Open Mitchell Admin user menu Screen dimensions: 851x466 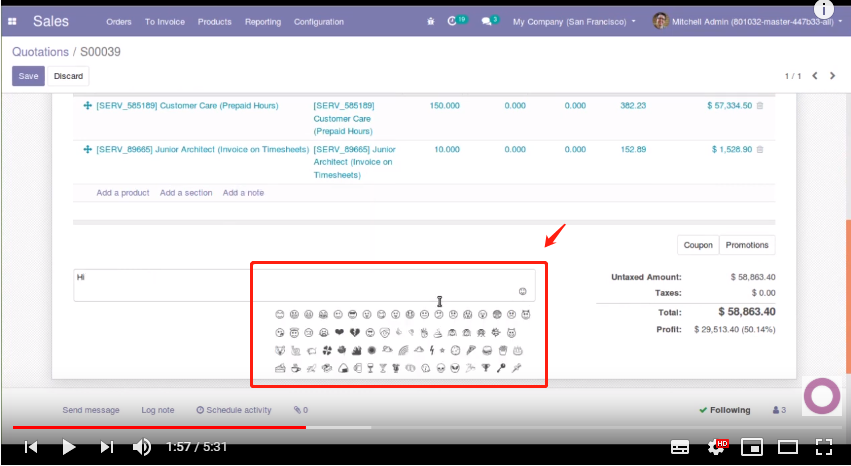(x=744, y=21)
